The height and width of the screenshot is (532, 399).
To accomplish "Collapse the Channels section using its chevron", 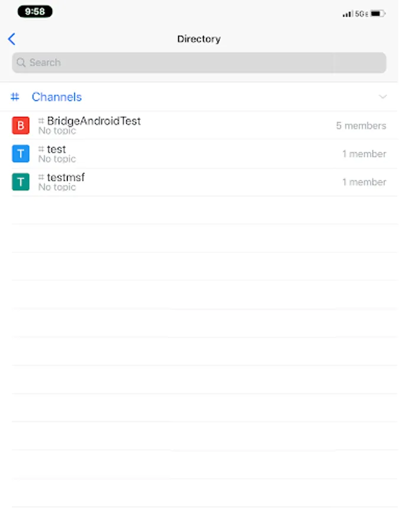I will 382,97.
